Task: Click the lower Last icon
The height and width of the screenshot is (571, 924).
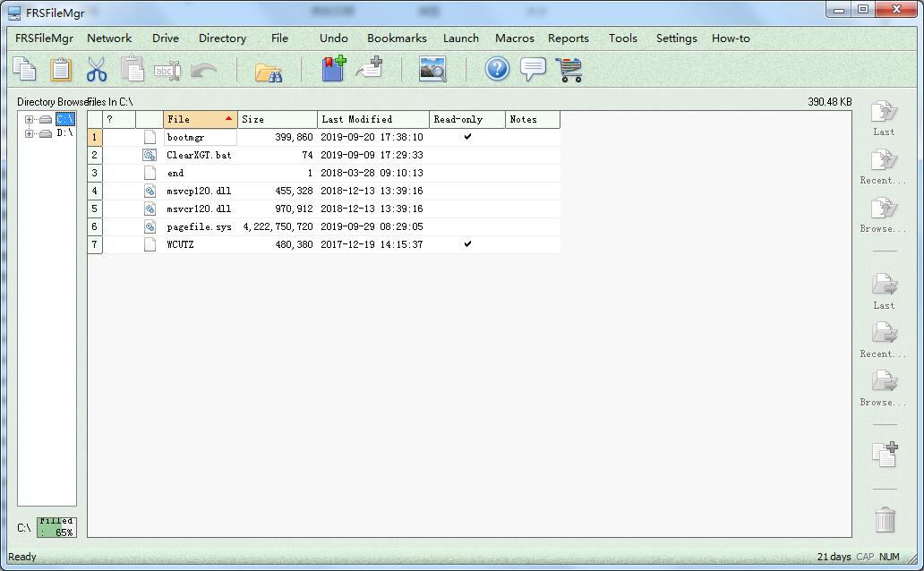Action: 884,285
